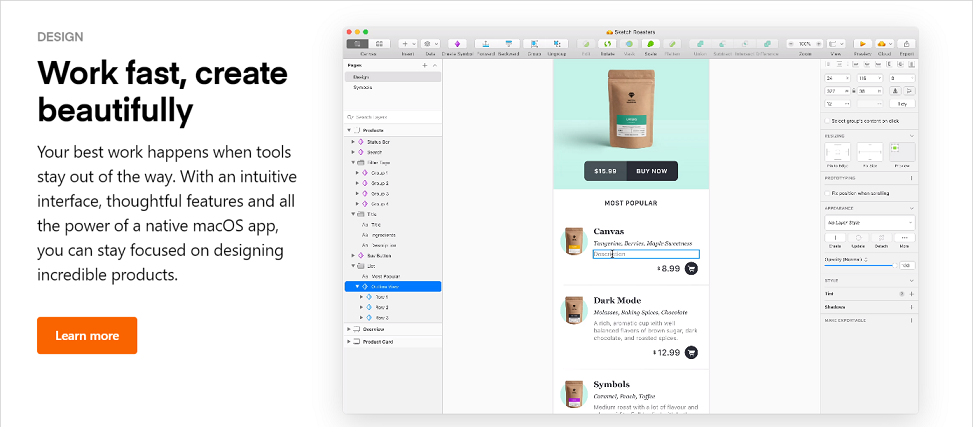Click the Group toolbar icon
This screenshot has height=427, width=973.
tap(534, 44)
